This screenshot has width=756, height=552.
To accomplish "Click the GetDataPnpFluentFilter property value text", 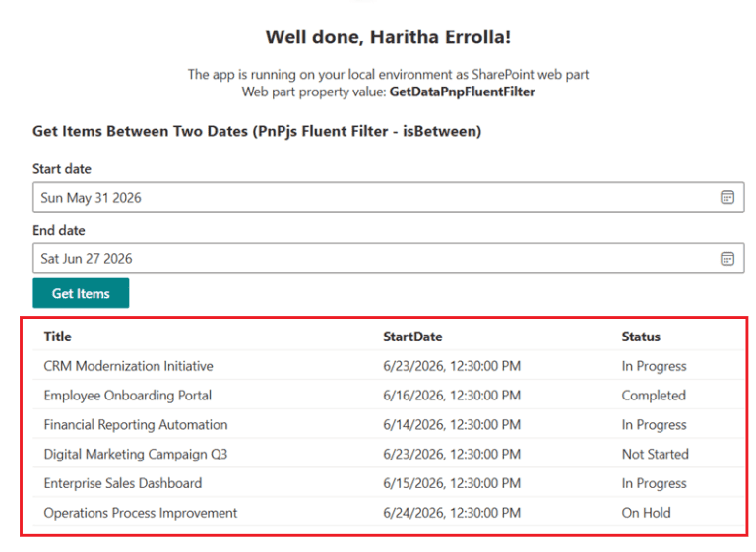I will [462, 92].
